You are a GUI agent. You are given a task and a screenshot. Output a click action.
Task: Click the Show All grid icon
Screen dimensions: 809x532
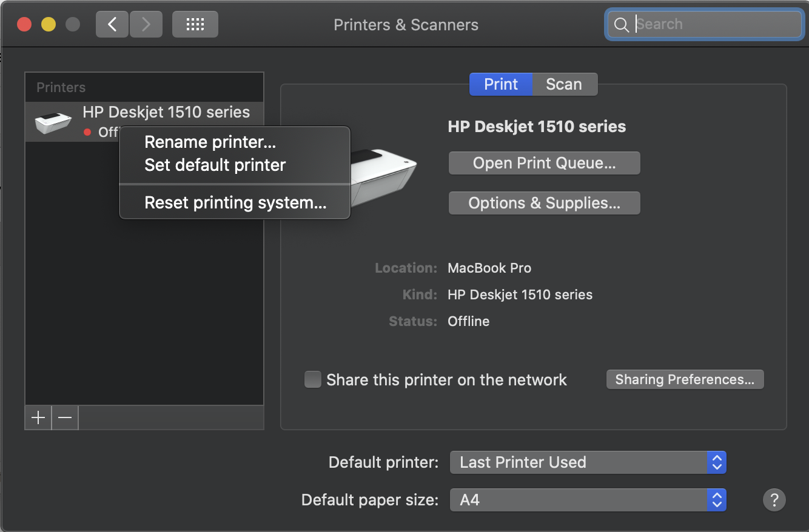click(x=195, y=24)
